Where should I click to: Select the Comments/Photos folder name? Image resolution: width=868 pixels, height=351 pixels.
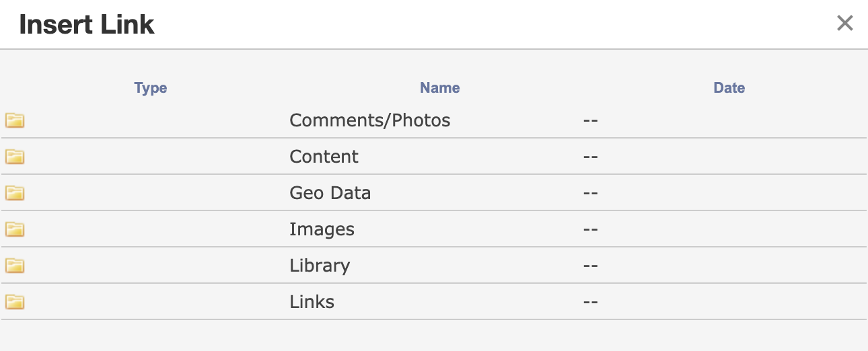tap(370, 120)
